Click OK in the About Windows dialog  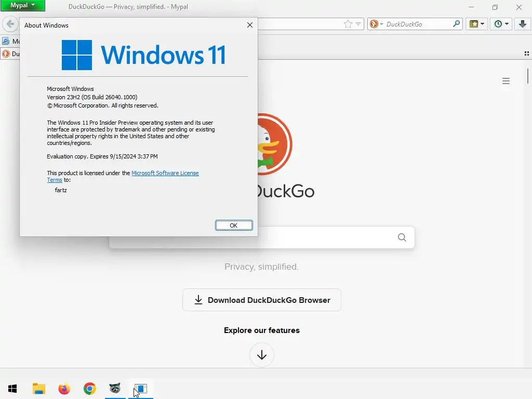234,225
